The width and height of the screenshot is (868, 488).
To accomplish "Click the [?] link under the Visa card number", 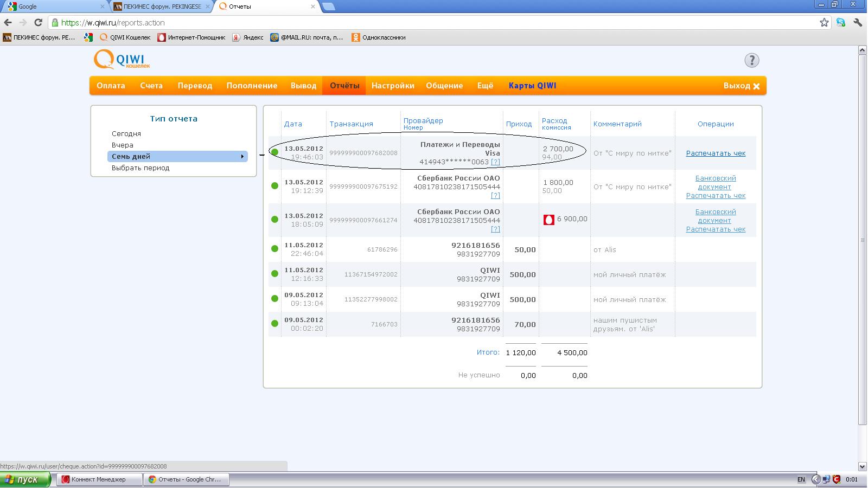I will coord(495,162).
